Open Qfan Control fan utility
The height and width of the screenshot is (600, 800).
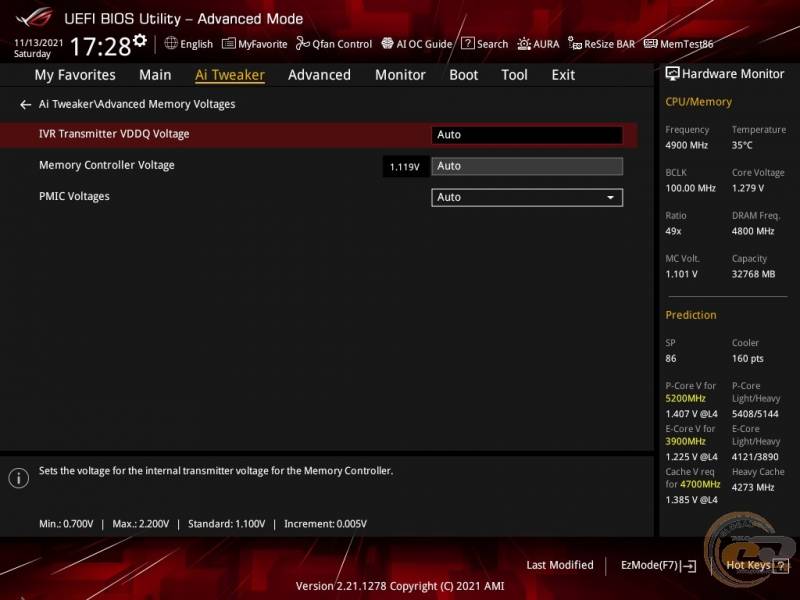pos(334,44)
